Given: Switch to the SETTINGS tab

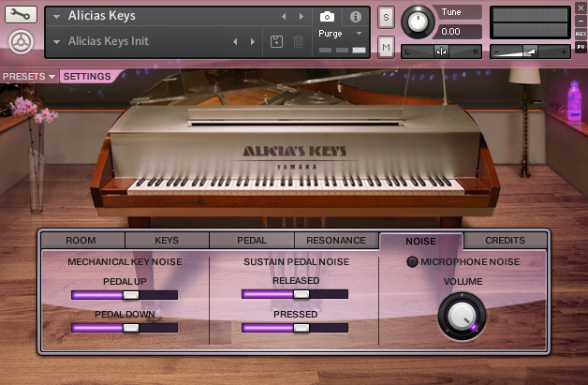Looking at the screenshot, I should pyautogui.click(x=87, y=77).
